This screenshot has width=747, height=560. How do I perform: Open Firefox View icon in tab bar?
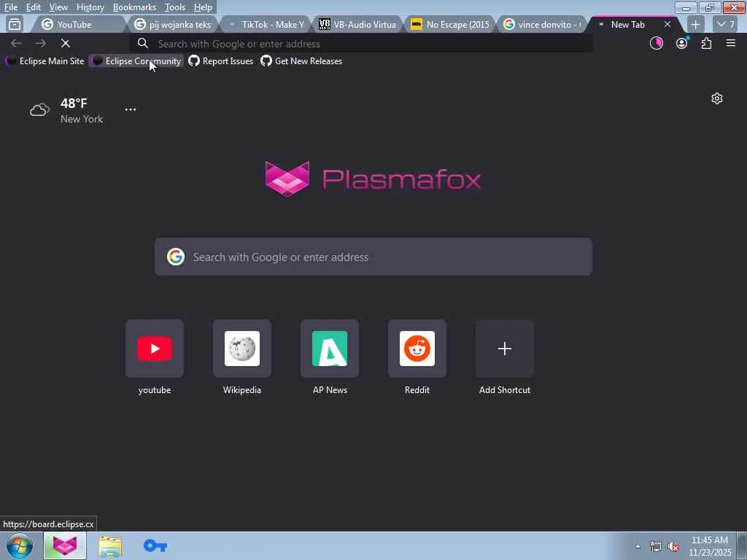[15, 24]
